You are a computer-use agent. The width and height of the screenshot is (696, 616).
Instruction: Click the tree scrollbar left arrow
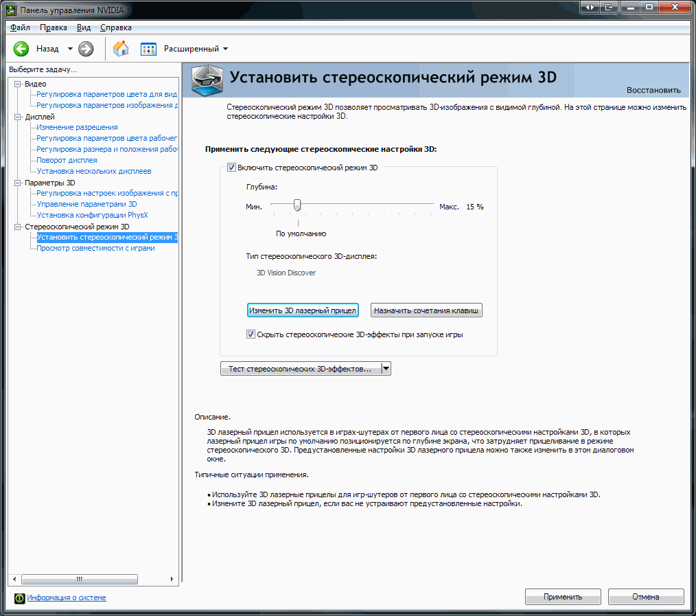[14, 579]
